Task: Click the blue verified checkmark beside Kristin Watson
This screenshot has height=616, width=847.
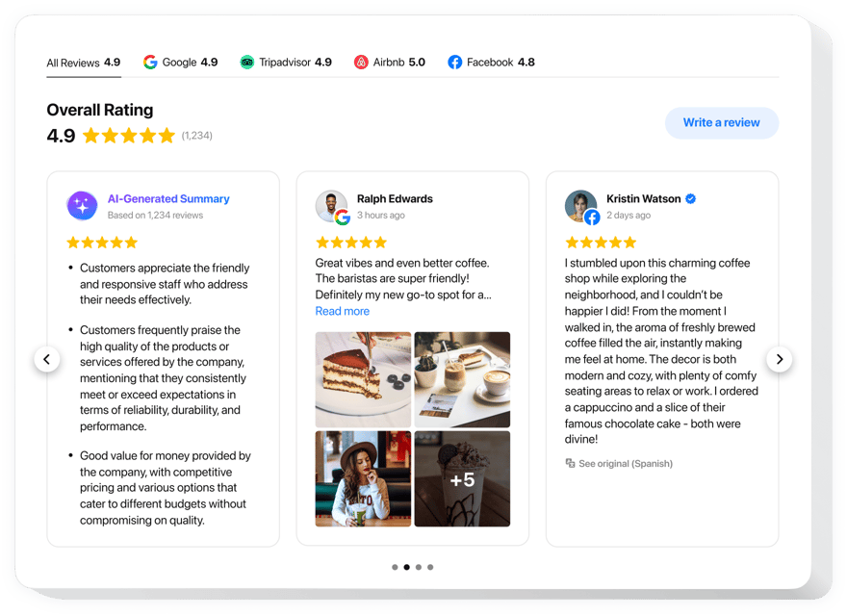Action: point(690,198)
